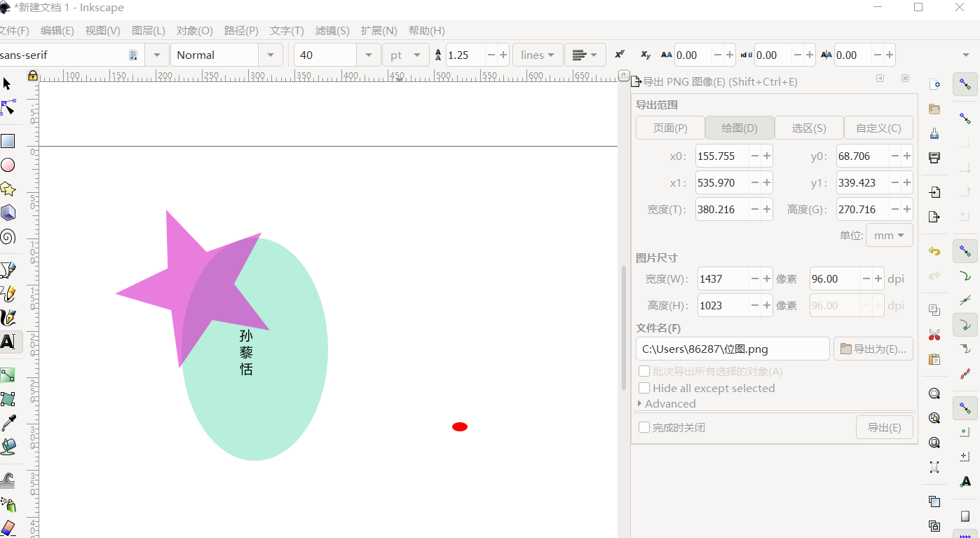This screenshot has height=538, width=980.
Task: Increase the x0 value with plus
Action: (x=767, y=156)
